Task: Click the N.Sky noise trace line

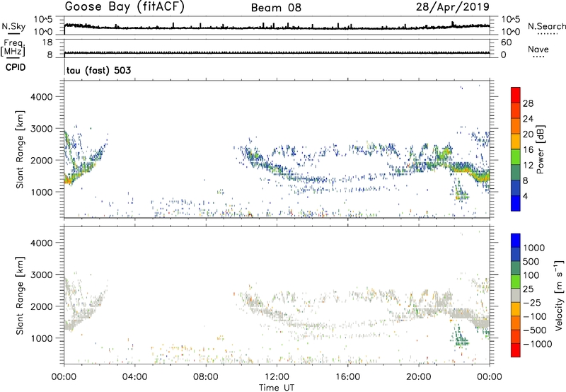Action: pos(277,28)
